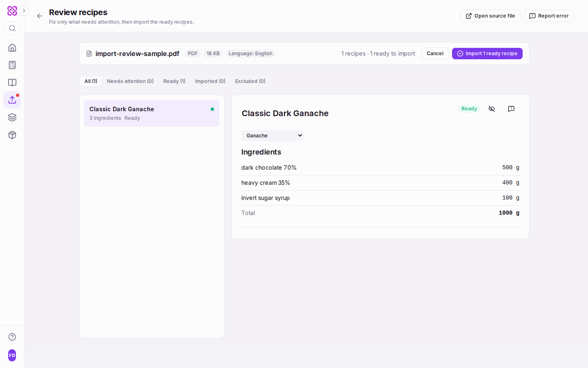Image resolution: width=588 pixels, height=368 pixels.
Task: Expand the sidebar with chevron arrow
Action: (x=24, y=11)
